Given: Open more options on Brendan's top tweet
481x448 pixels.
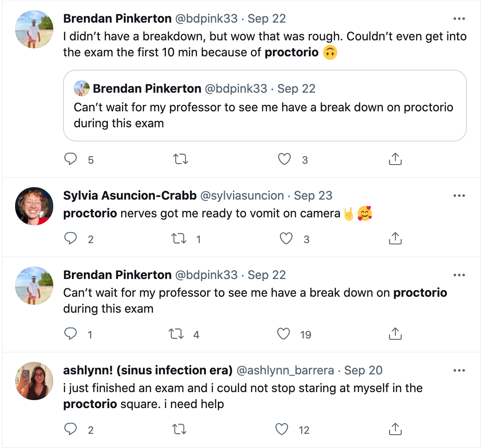Looking at the screenshot, I should click(459, 19).
